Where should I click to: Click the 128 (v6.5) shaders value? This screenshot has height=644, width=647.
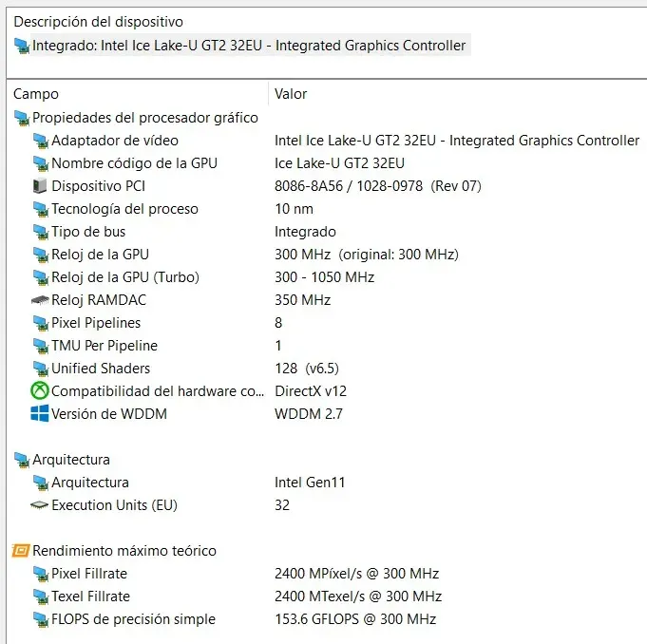[307, 369]
